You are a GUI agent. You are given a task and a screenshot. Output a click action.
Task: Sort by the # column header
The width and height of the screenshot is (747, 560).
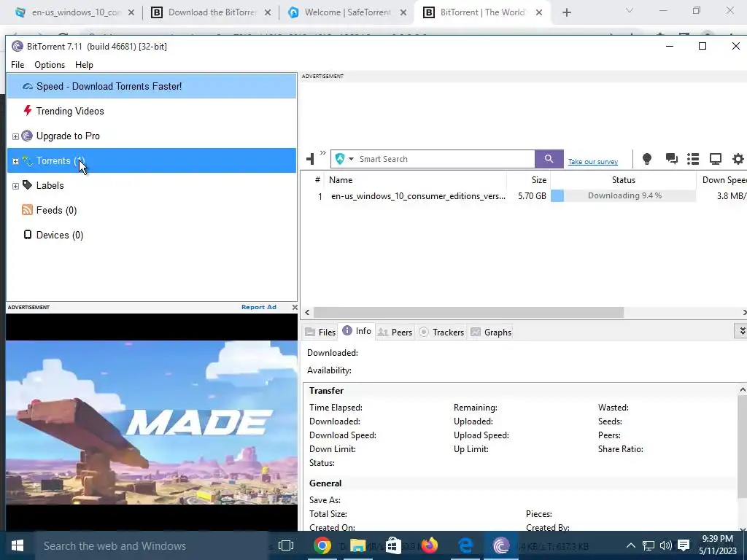(317, 180)
